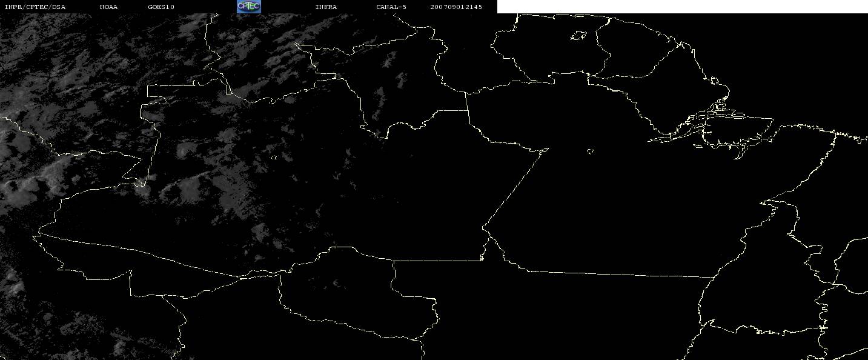Click the INFRA label in header

326,7
